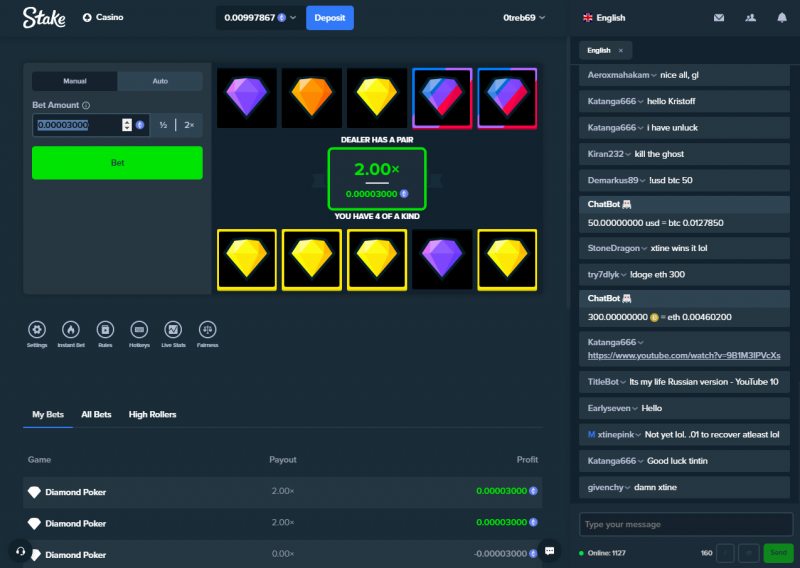The height and width of the screenshot is (568, 800).
Task: Click player's purple diamond card
Action: click(442, 260)
